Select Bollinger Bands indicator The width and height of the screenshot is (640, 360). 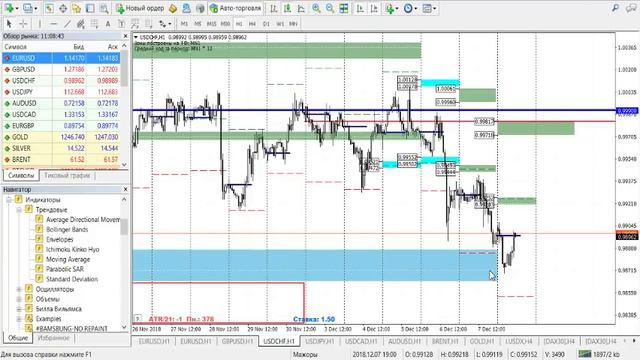(67, 229)
